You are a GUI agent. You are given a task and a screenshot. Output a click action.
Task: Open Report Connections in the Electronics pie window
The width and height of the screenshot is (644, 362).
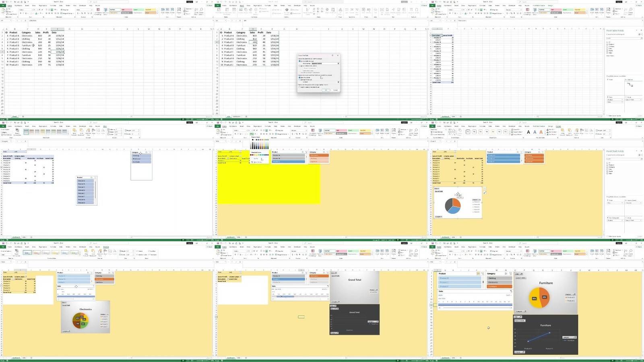[17, 253]
